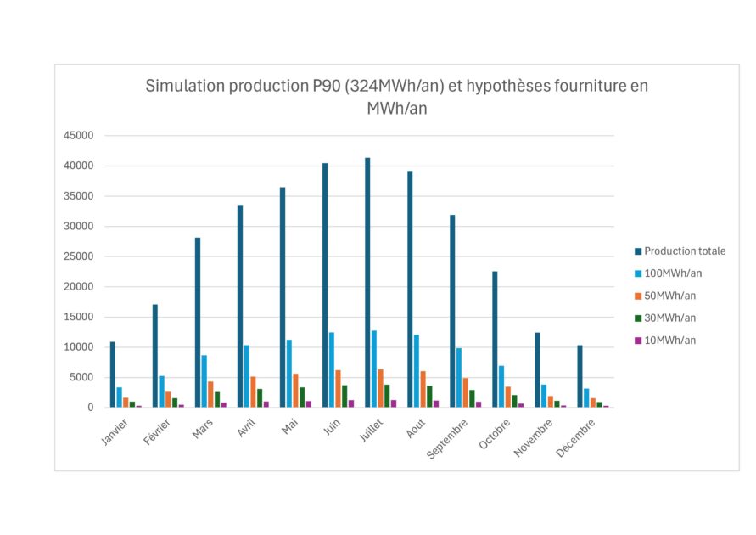Viewport: 756px width, 535px height.
Task: Click the green 30MWh/an legend swatch
Action: (638, 318)
